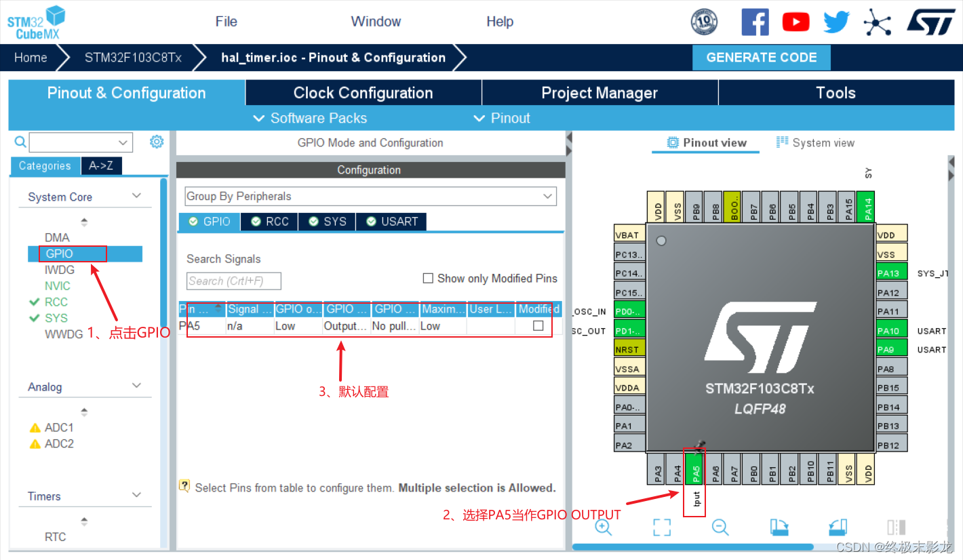The width and height of the screenshot is (963, 560).
Task: Select the RCC configuration tab
Action: 270,222
